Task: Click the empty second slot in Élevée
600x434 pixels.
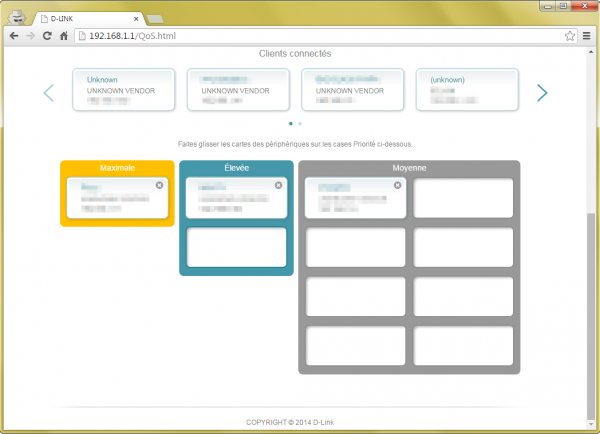Action: pos(237,247)
